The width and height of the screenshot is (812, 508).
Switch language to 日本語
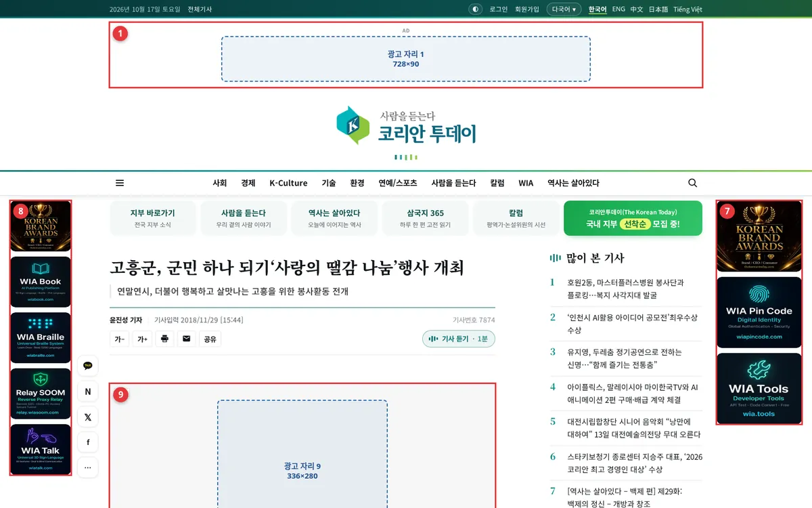(x=658, y=9)
